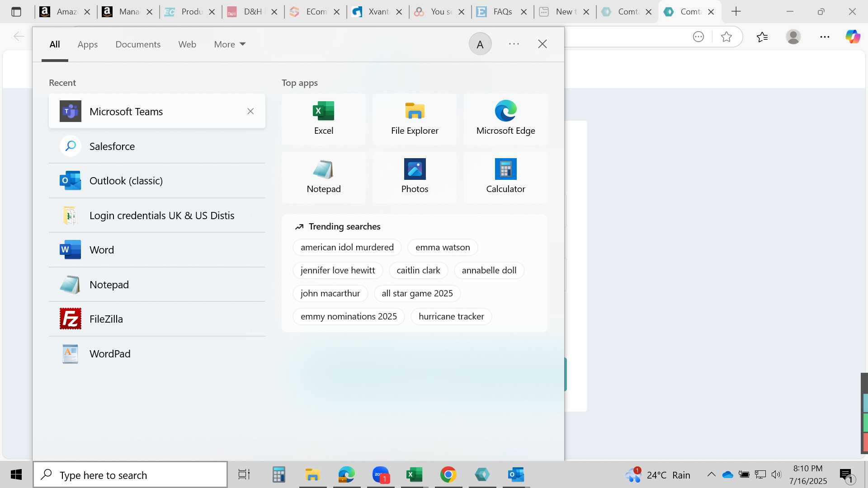Open a new browser tab

736,12
